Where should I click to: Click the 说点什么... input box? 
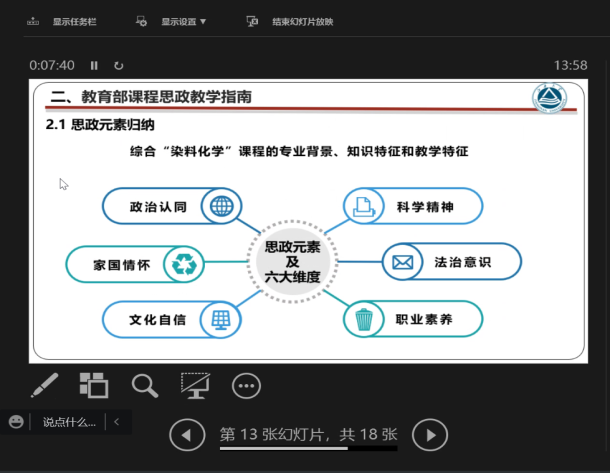[x=68, y=422]
